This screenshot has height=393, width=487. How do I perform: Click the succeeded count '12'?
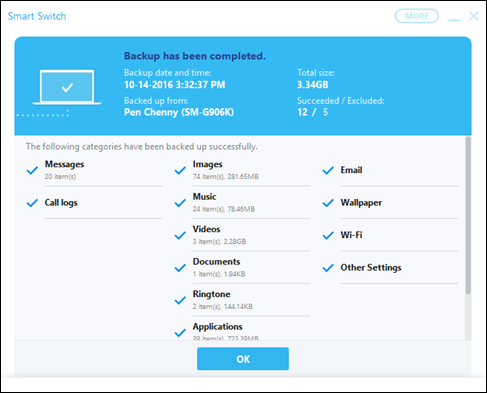point(302,112)
